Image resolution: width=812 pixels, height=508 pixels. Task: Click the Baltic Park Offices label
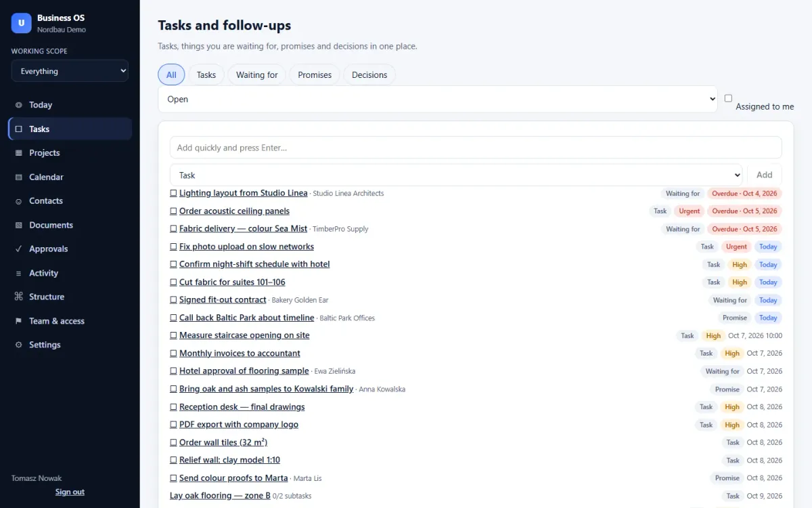coord(347,318)
